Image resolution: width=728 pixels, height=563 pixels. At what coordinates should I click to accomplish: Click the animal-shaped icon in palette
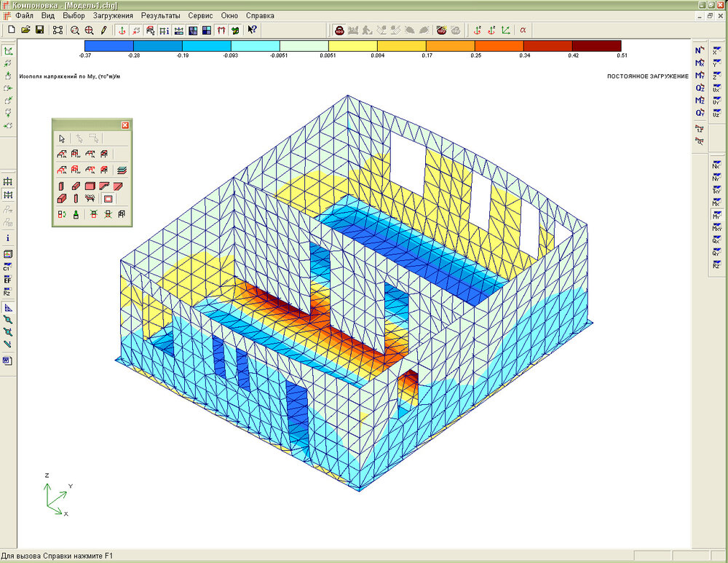pos(90,198)
